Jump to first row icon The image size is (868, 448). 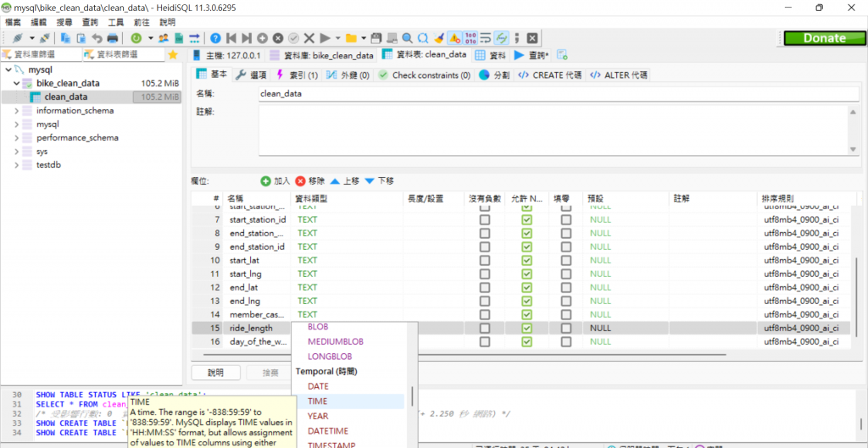click(231, 38)
